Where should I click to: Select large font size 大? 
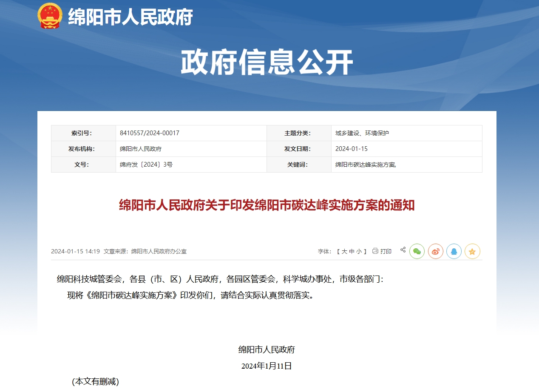[345, 251]
